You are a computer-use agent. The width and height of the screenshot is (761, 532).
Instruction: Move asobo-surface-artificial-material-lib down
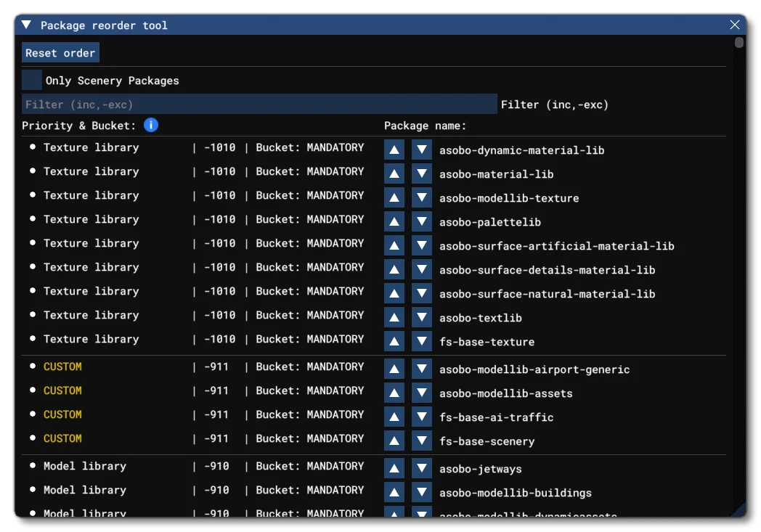(422, 245)
